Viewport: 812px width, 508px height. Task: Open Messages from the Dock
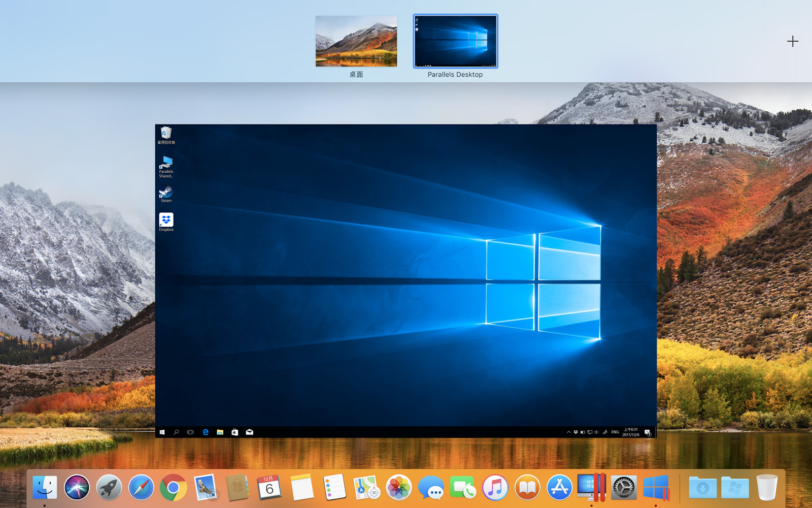(x=431, y=488)
